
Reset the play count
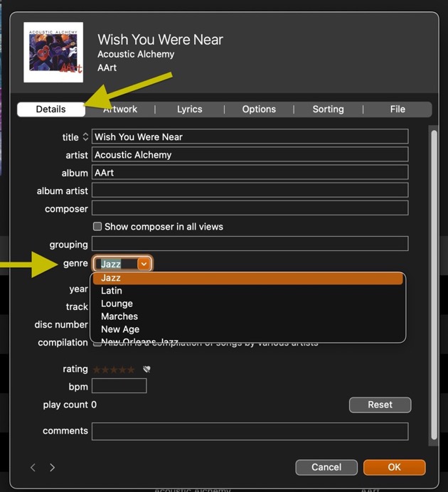click(x=380, y=405)
